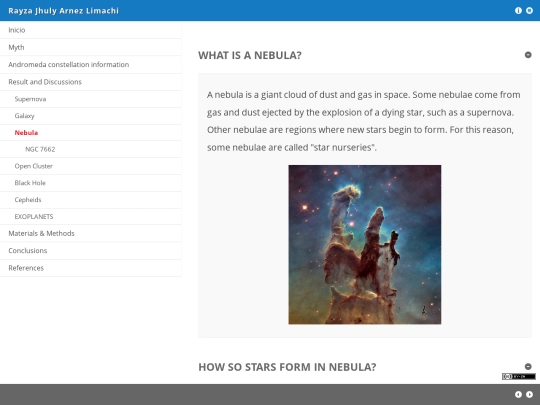Select the active Nebula sidebar item

tap(91, 133)
